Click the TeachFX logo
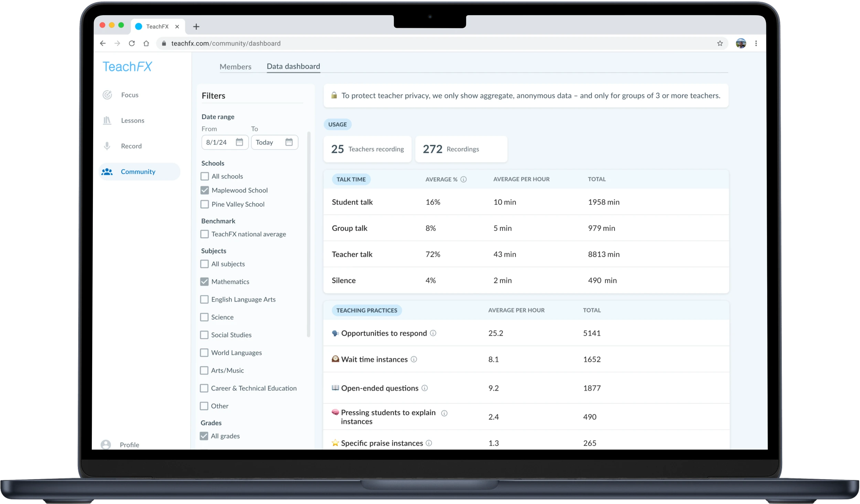Viewport: 860px width, 504px height. (x=127, y=66)
